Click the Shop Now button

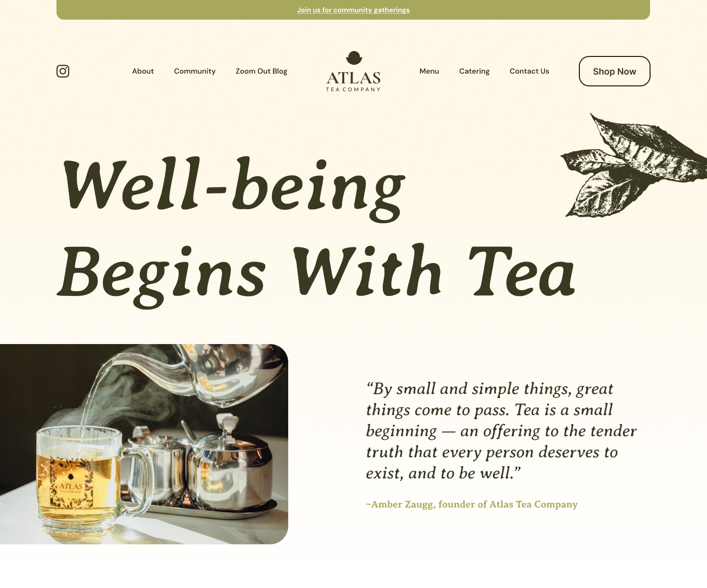[x=615, y=71]
